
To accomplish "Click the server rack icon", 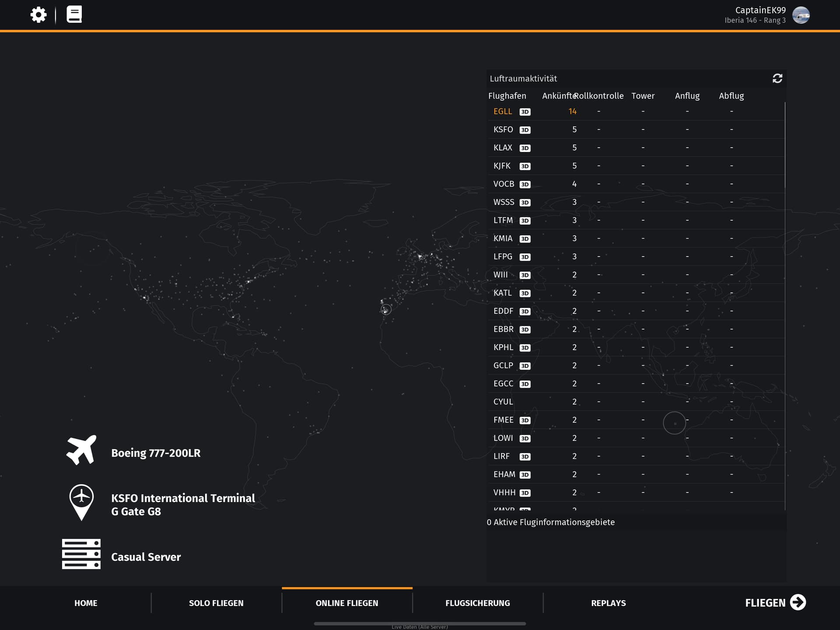I will click(x=81, y=554).
